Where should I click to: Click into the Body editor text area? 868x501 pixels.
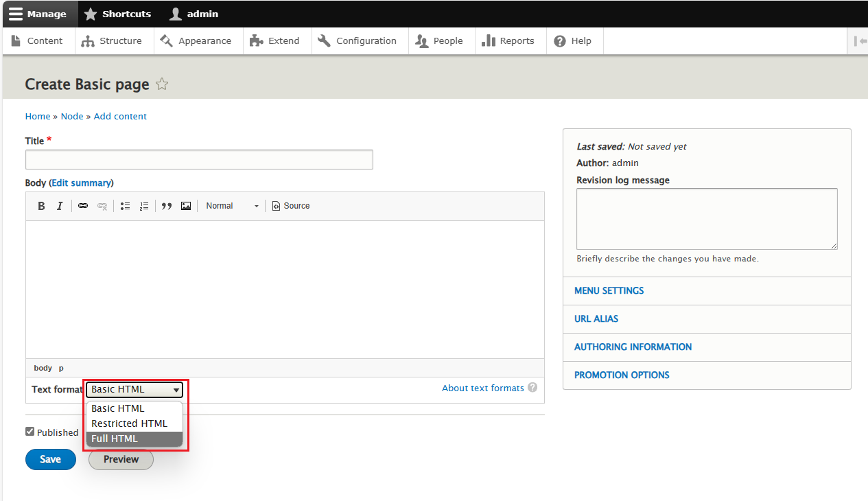point(285,290)
